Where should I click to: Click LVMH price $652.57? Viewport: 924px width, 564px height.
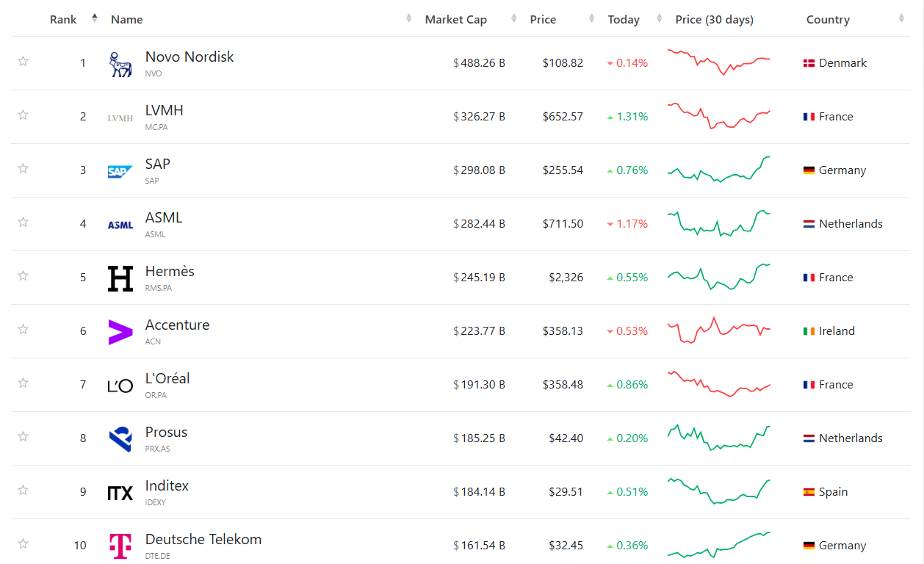pos(563,117)
